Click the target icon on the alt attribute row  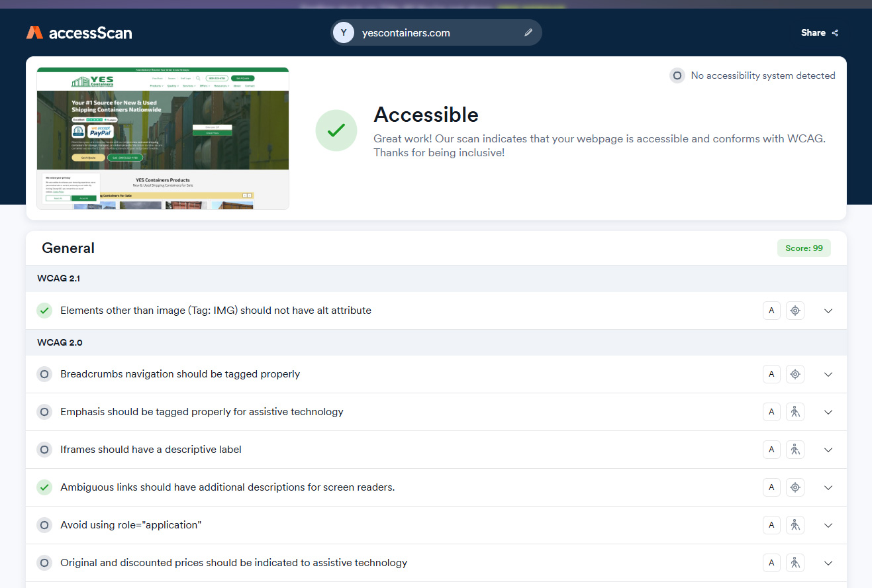click(795, 311)
